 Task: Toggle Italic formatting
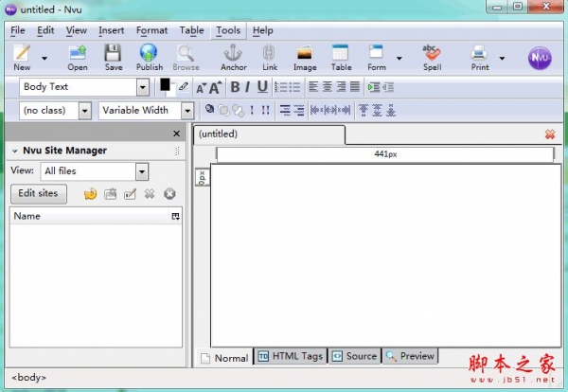tap(248, 87)
